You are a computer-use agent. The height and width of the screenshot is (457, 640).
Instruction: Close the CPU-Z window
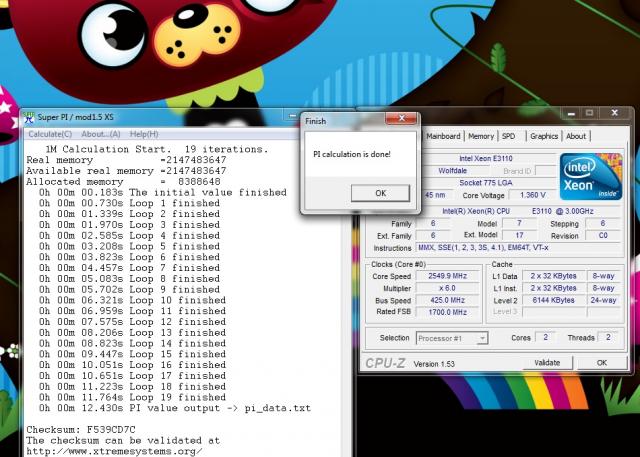click(x=615, y=113)
